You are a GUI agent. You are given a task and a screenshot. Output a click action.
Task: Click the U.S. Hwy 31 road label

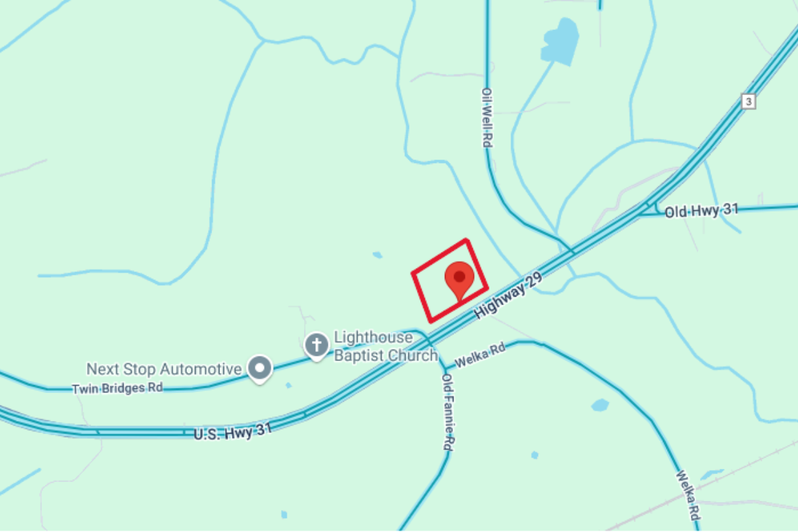[233, 431]
